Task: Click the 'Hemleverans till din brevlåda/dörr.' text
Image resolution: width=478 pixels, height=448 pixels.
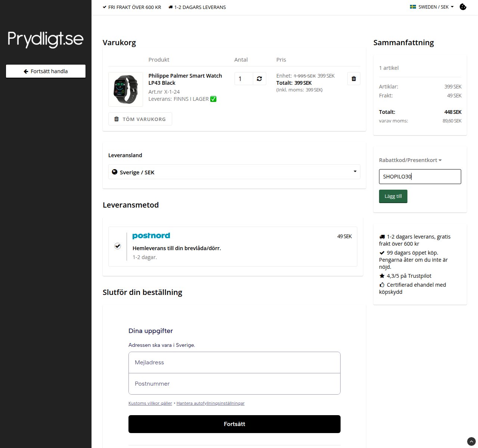Action: coord(177,248)
